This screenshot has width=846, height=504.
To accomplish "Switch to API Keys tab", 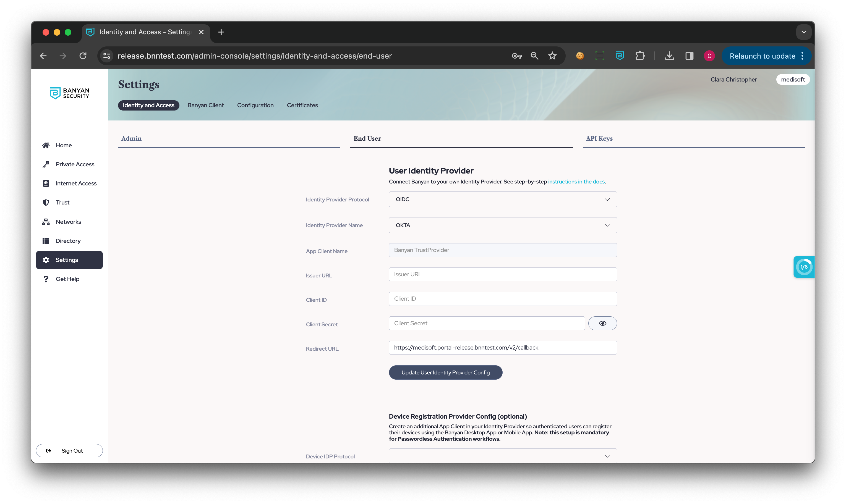I will click(x=599, y=138).
